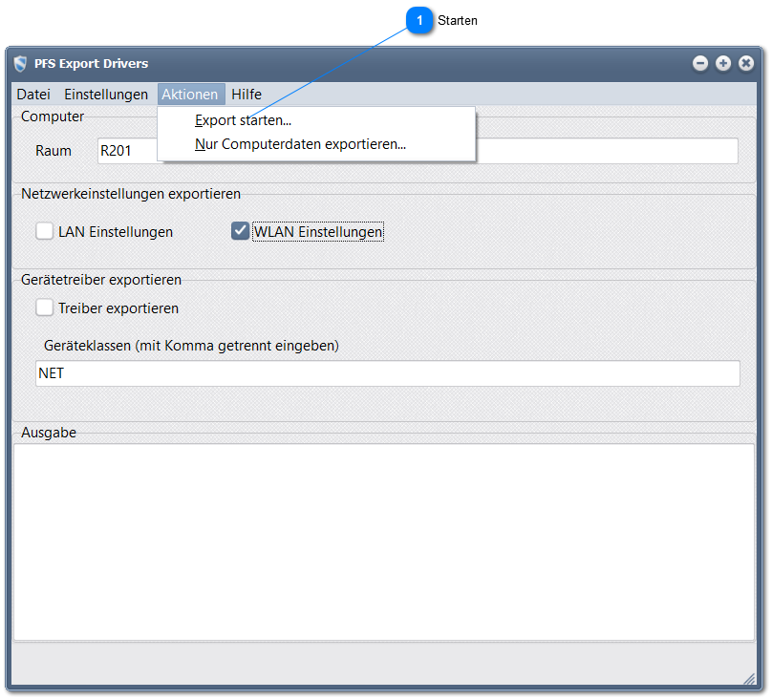Choose "Export starten..." from the menu
This screenshot has width=772, height=700.
pyautogui.click(x=243, y=120)
